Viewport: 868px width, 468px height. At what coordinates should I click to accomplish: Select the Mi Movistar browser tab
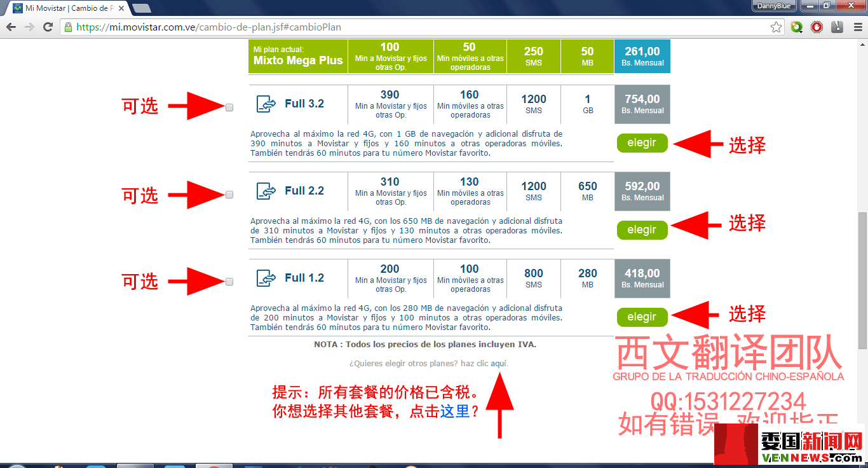(x=68, y=8)
